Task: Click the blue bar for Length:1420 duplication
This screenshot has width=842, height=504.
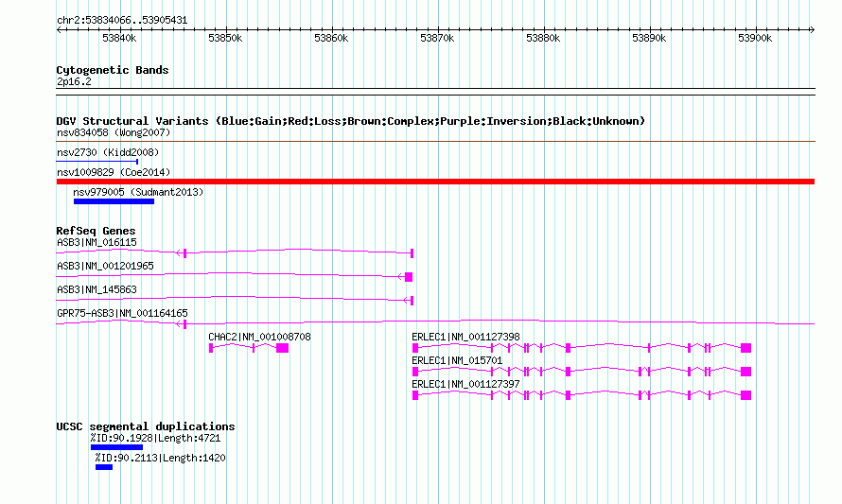Action: (x=104, y=467)
